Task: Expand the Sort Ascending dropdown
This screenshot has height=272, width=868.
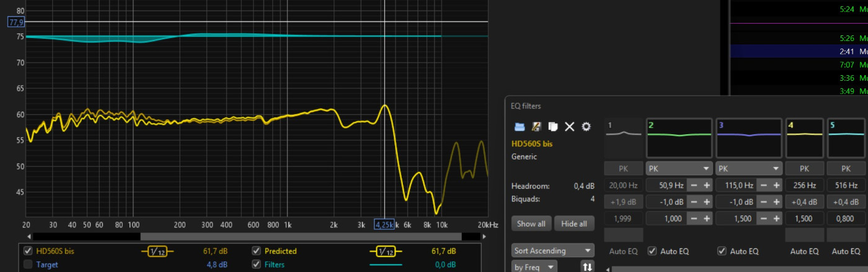Action: pos(552,251)
